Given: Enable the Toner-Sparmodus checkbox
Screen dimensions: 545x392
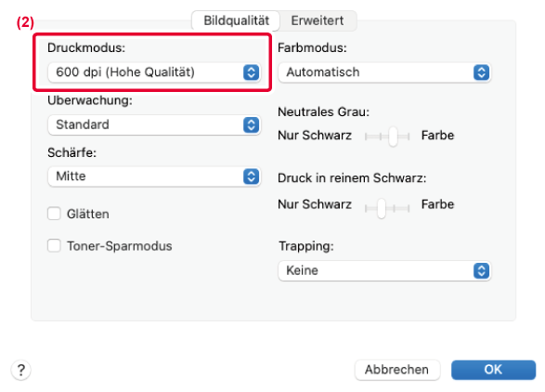Looking at the screenshot, I should 54,245.
